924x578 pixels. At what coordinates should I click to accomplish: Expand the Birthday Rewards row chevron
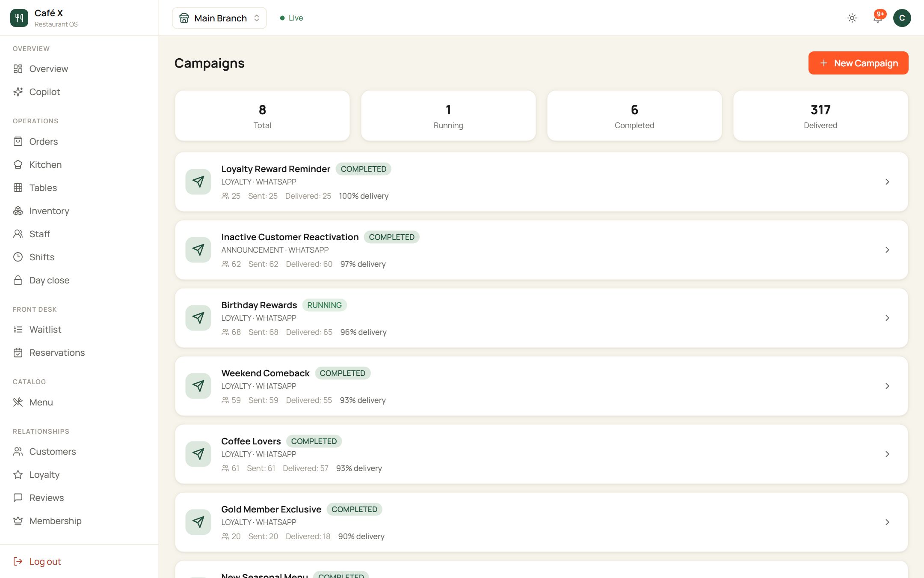tap(887, 318)
